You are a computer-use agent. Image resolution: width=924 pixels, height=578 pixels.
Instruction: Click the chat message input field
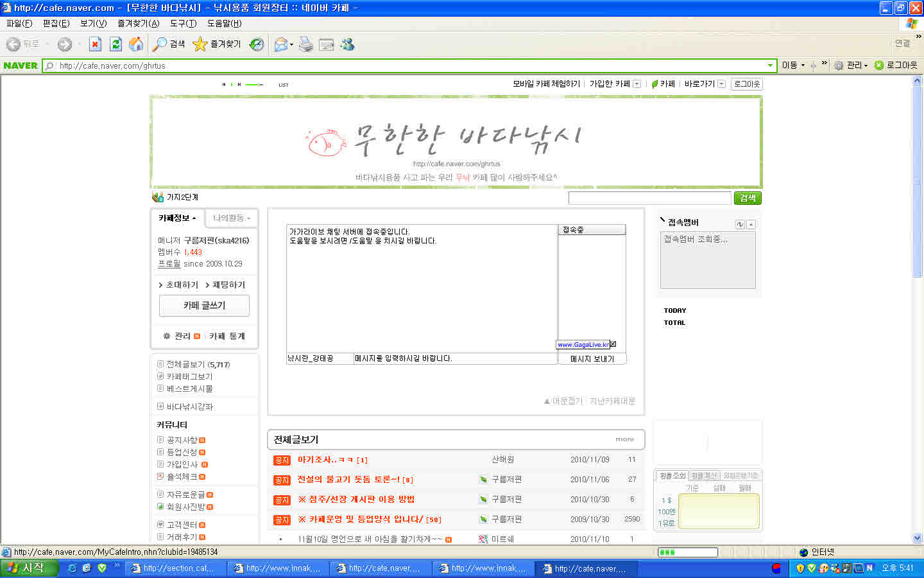tap(454, 358)
